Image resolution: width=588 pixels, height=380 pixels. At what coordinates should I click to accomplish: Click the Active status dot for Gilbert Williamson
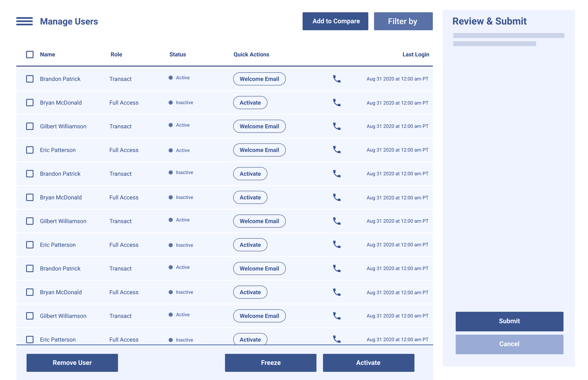171,125
